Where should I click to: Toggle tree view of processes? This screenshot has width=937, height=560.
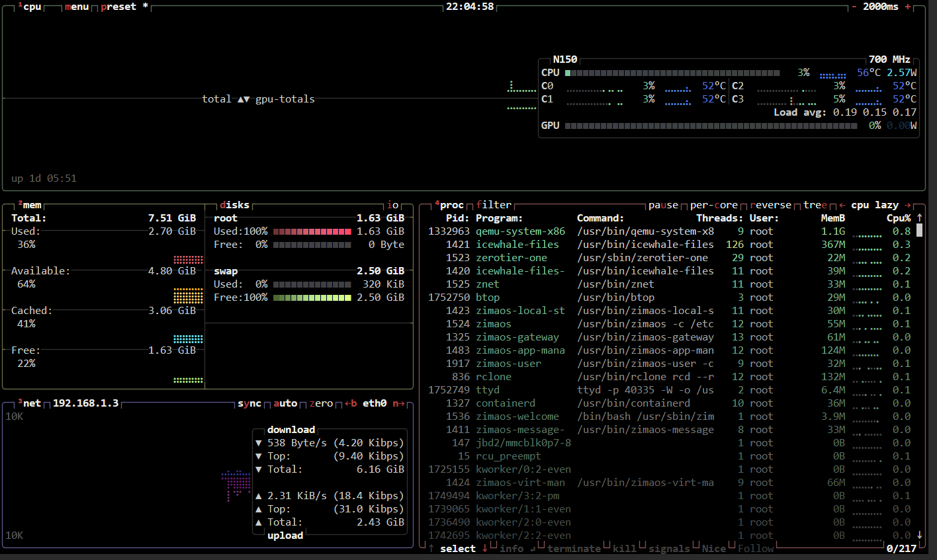click(815, 205)
